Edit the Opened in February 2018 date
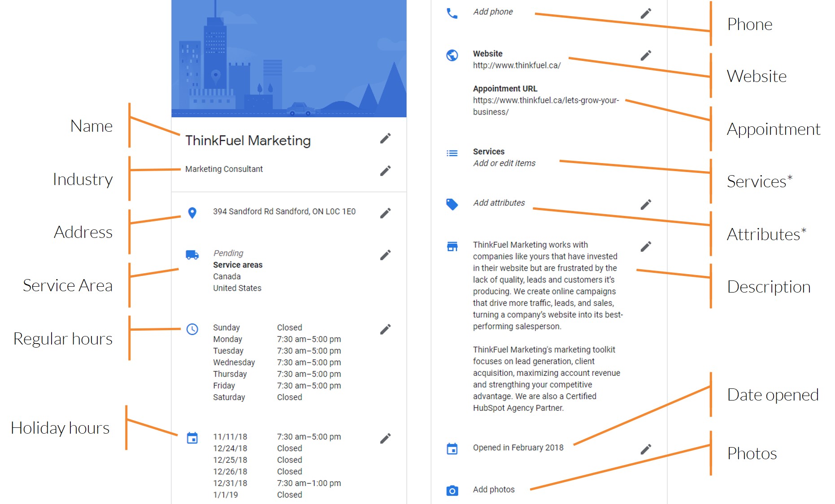Screen dimensions: 835x504 pyautogui.click(x=646, y=449)
